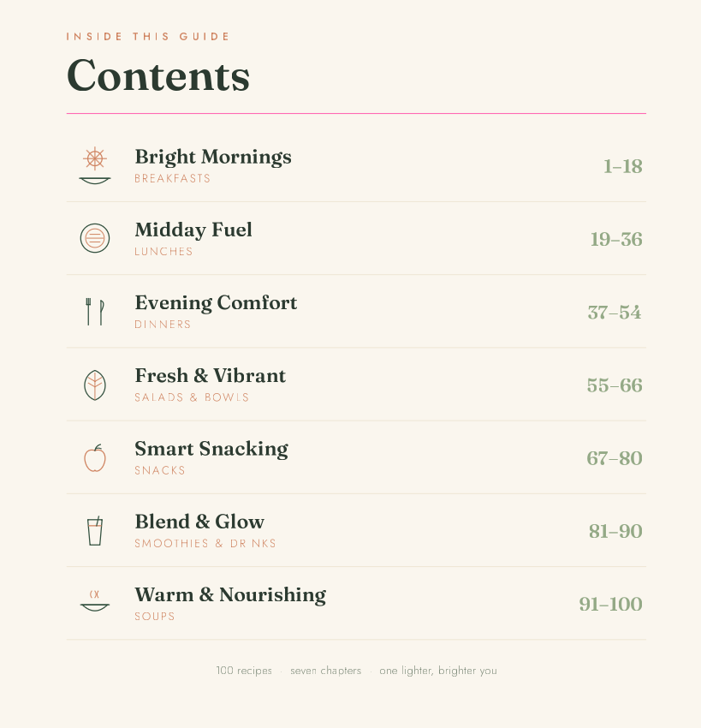The height and width of the screenshot is (728, 701).
Task: Open the Midday Fuel chapter
Action: coord(193,230)
